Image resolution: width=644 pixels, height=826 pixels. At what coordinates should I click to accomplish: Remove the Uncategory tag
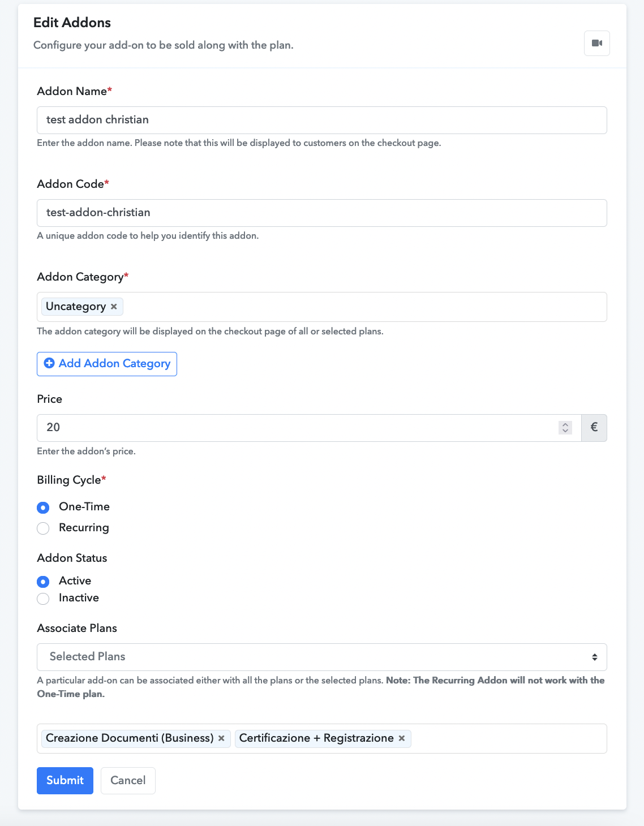point(114,307)
